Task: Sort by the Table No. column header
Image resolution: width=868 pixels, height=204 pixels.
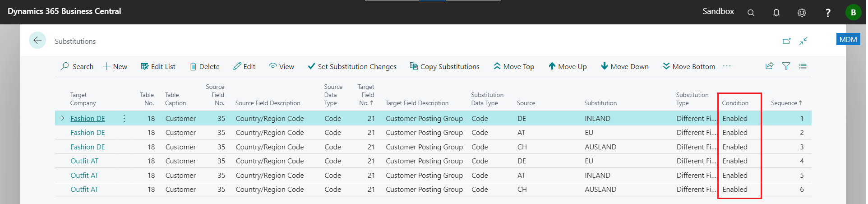Action: (147, 99)
